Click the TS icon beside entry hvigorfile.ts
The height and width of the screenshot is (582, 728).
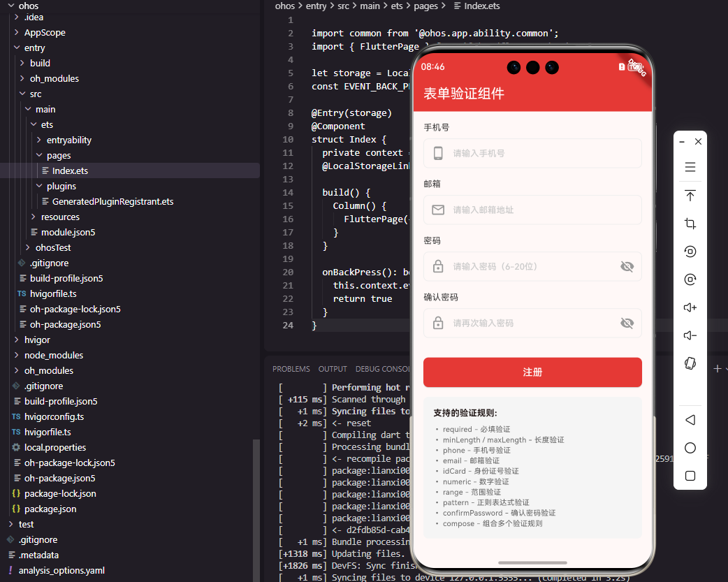click(22, 293)
